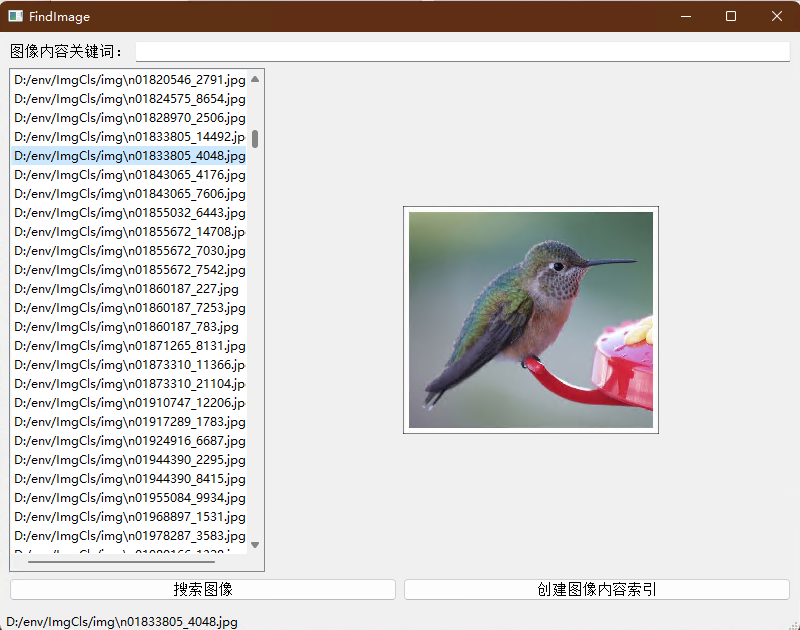Viewport: 800px width, 630px height.
Task: Click the hummingbird image preview
Action: point(530,320)
